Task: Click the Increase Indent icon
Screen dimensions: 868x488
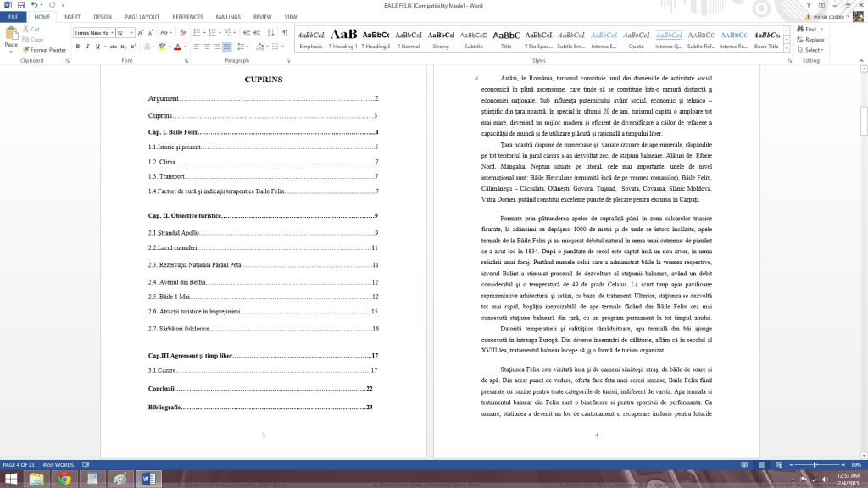Action: tap(258, 33)
